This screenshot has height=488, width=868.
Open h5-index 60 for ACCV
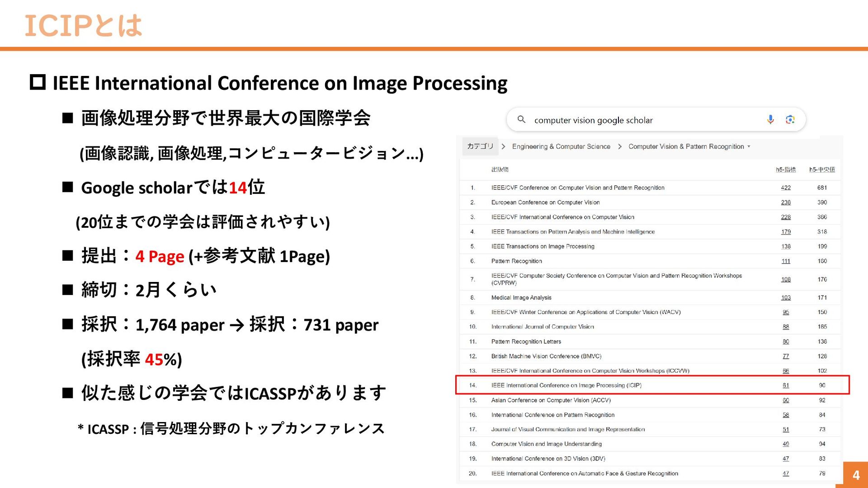[786, 400]
